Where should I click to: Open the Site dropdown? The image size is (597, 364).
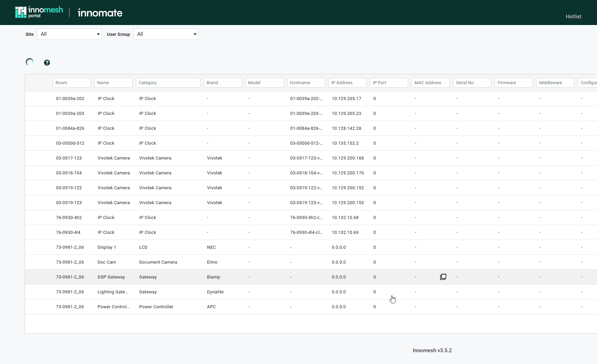(69, 34)
